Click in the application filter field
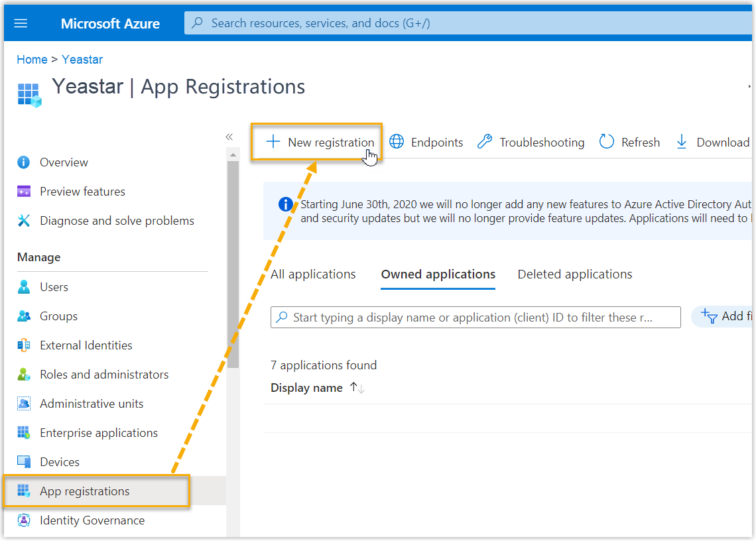 click(475, 318)
